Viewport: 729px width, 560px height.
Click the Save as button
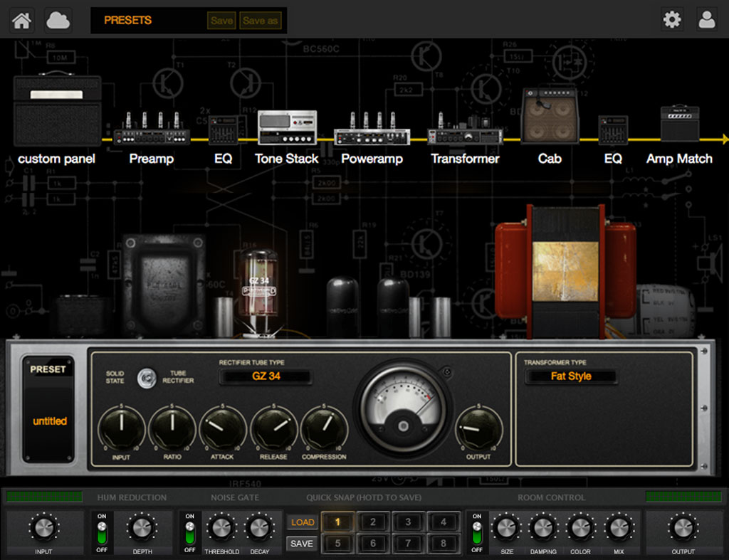(260, 21)
